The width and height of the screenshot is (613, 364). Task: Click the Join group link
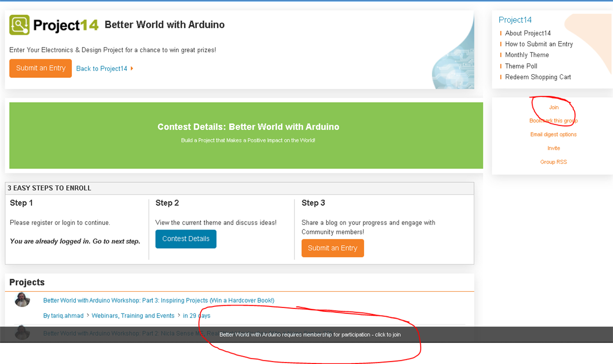[x=554, y=107]
